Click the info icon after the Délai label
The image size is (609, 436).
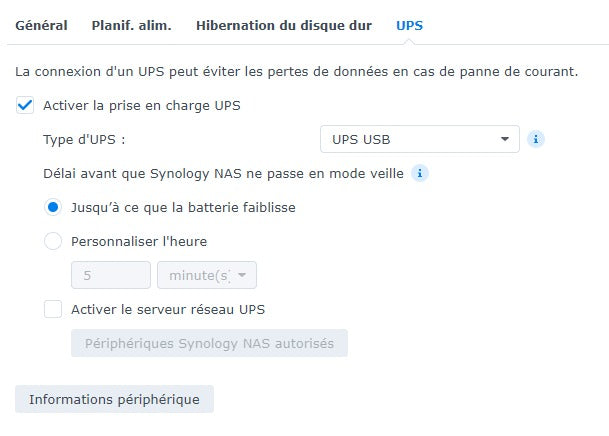tap(420, 173)
